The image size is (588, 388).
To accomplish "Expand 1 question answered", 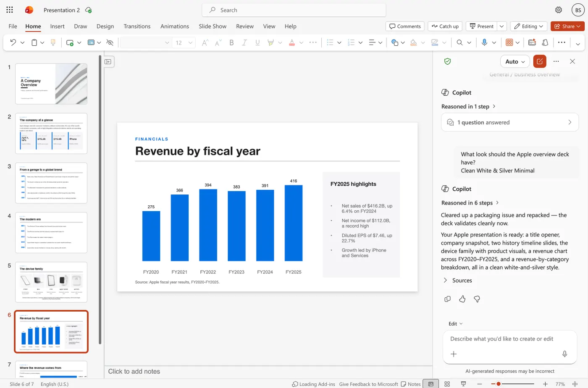I will [x=510, y=122].
